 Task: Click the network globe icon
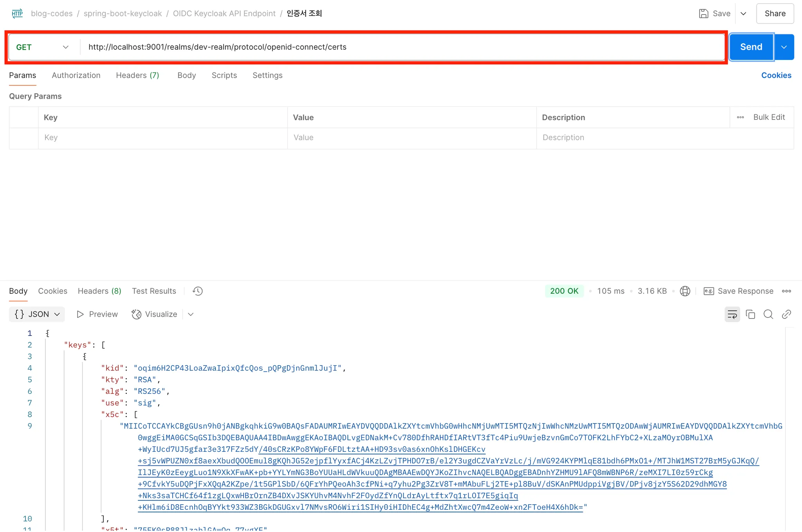(x=685, y=291)
